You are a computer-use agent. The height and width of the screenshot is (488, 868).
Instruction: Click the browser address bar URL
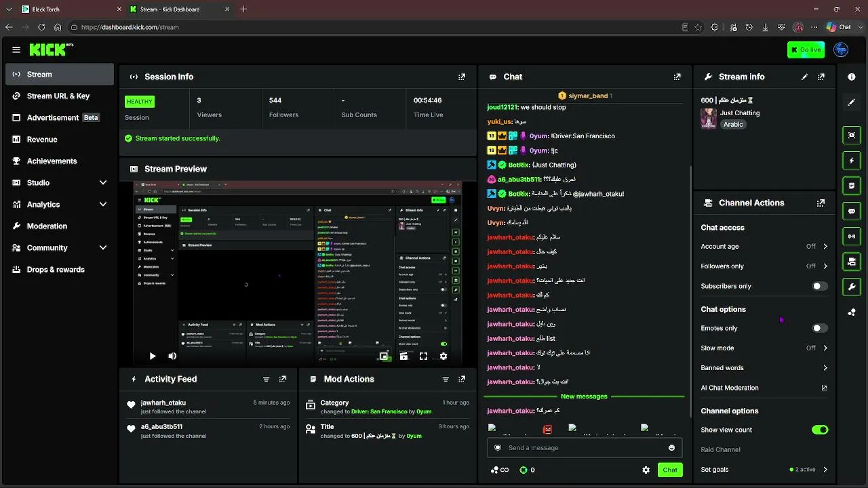point(130,27)
